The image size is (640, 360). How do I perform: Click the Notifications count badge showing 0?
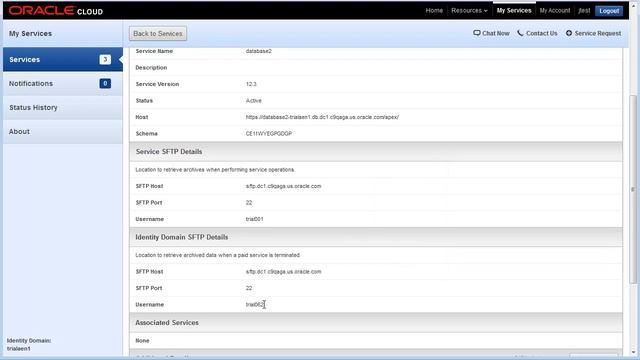coord(105,83)
